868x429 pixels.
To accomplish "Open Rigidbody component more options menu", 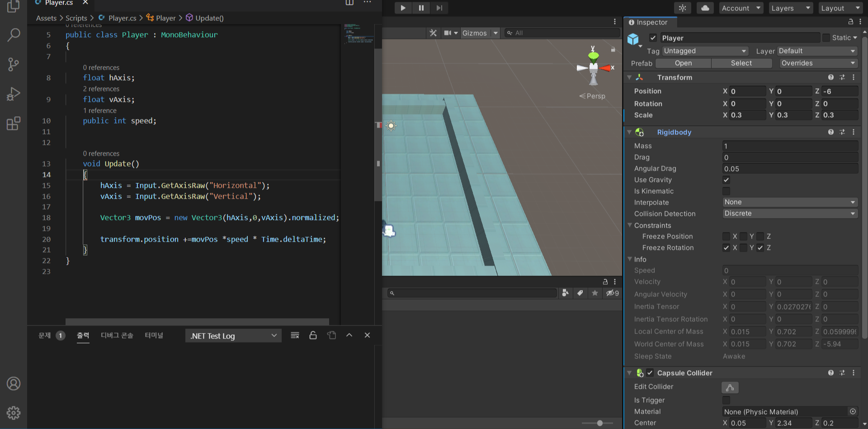I will 854,132.
